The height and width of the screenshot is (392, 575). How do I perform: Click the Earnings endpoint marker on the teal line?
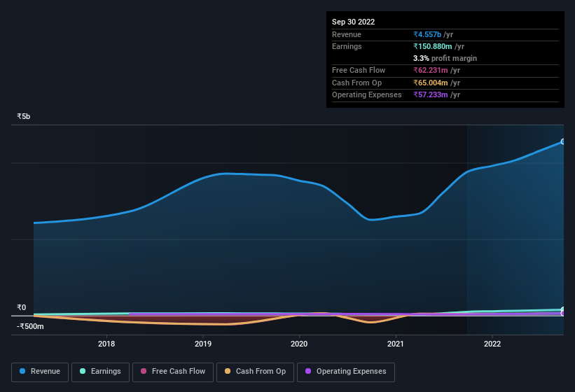pos(563,309)
